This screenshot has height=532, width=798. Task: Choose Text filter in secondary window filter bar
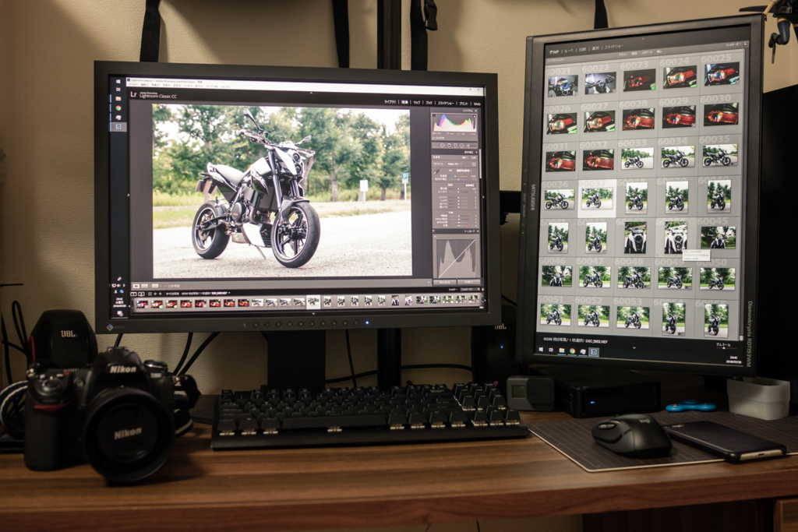pyautogui.click(x=623, y=54)
